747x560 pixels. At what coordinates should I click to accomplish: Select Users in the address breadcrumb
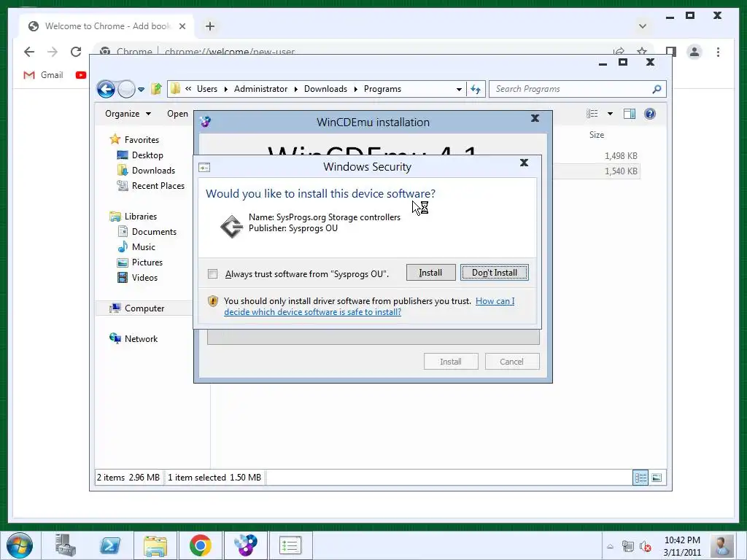click(206, 89)
